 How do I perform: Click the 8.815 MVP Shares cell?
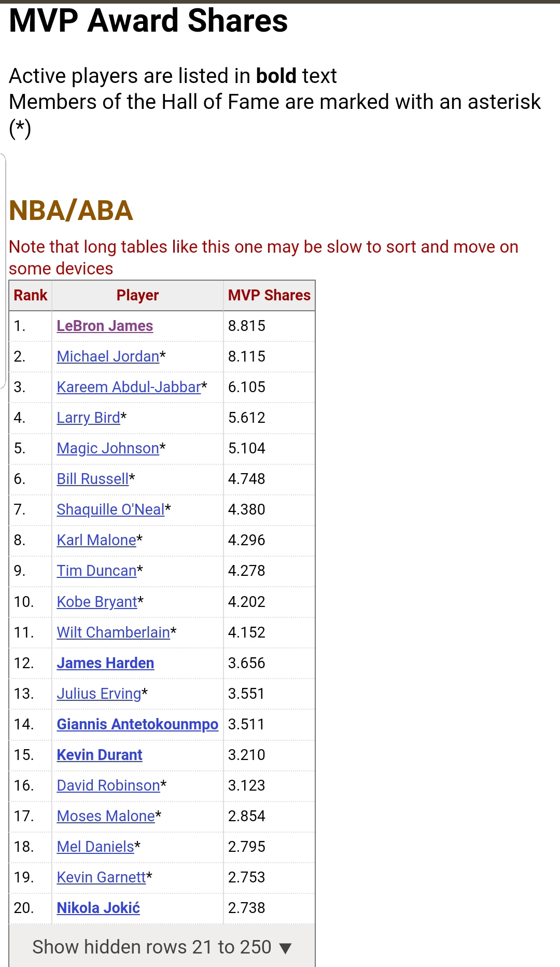tap(247, 326)
